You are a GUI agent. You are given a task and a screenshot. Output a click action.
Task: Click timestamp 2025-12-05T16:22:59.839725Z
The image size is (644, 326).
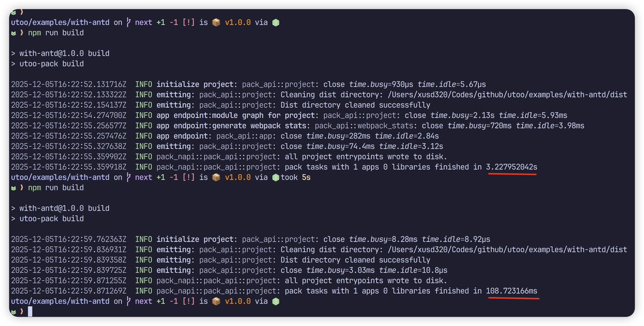(x=69, y=270)
